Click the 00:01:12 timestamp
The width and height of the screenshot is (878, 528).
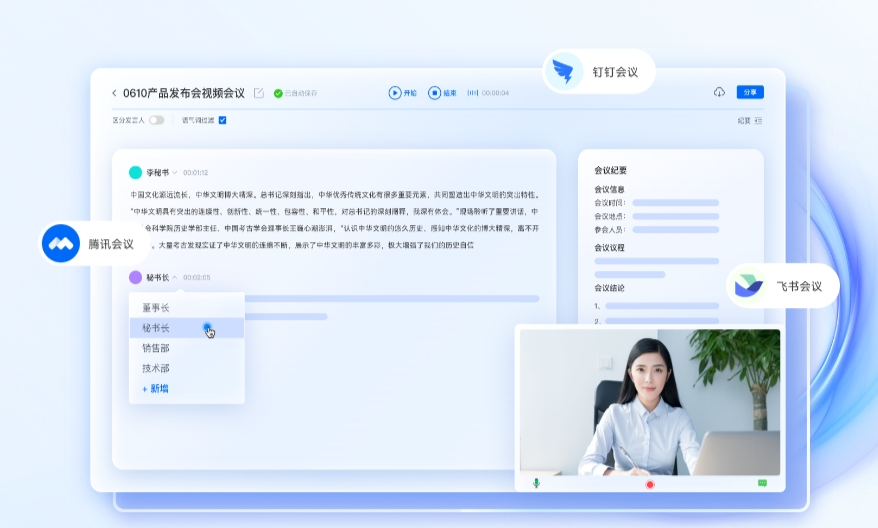pyautogui.click(x=195, y=172)
